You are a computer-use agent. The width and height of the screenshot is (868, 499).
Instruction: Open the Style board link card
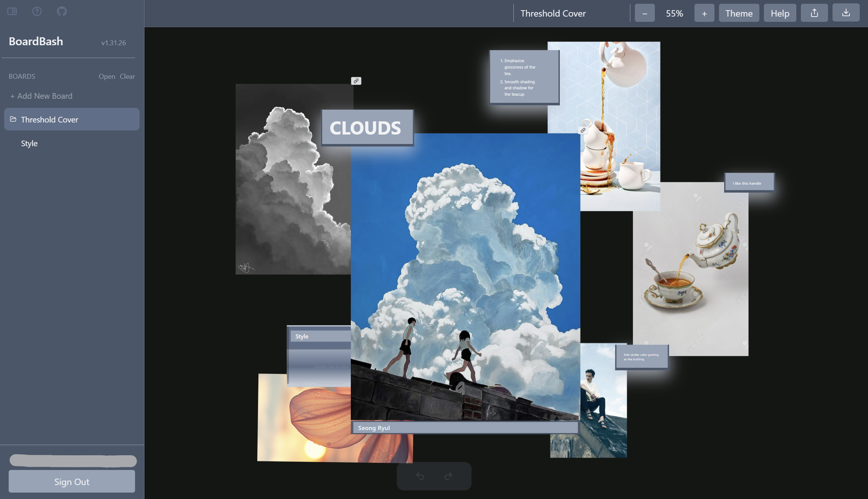[319, 355]
